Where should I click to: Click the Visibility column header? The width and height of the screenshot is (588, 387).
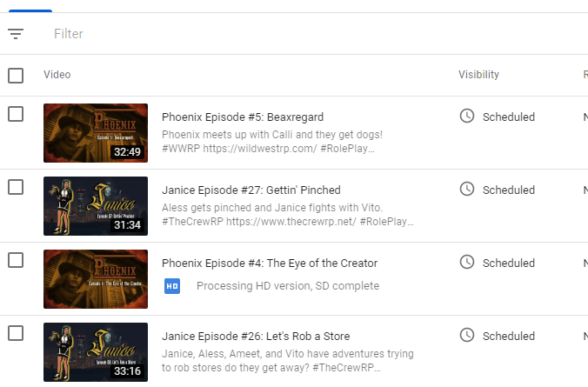coord(478,75)
